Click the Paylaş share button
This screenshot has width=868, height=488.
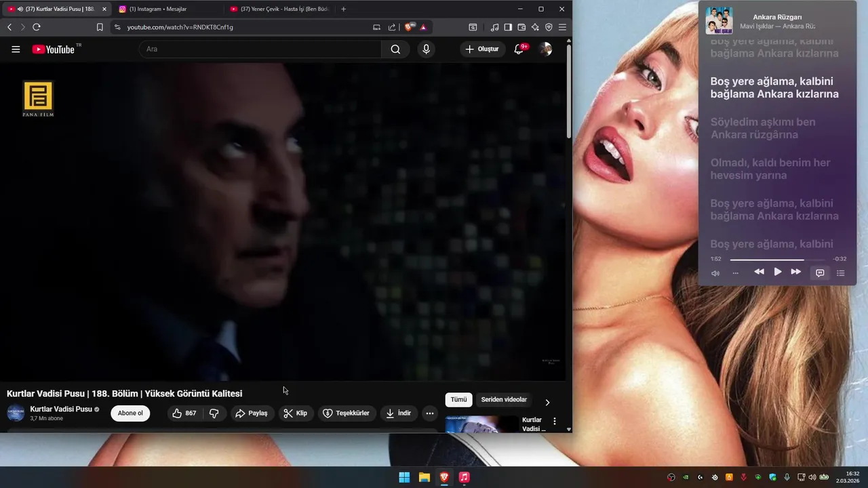click(x=251, y=413)
